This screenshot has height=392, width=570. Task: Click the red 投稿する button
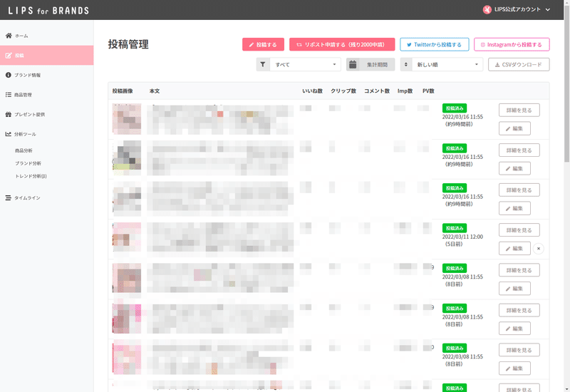click(x=263, y=44)
